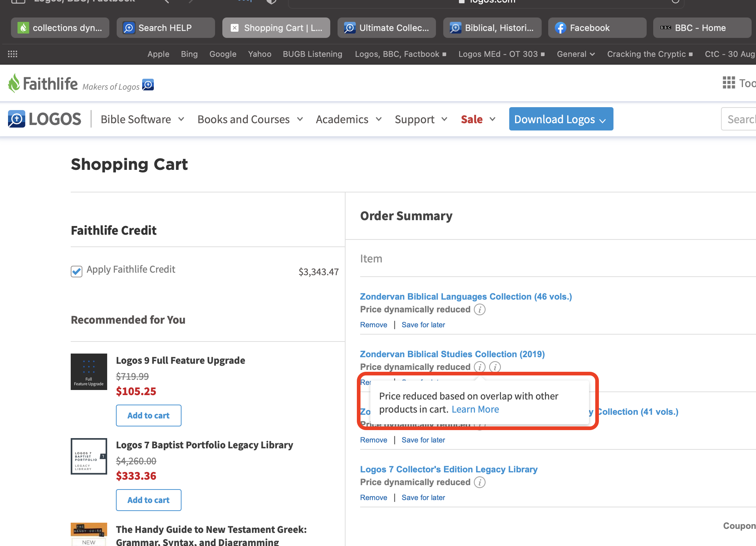Open the favorites grid icon in bookmarks bar
756x546 pixels.
tap(13, 54)
